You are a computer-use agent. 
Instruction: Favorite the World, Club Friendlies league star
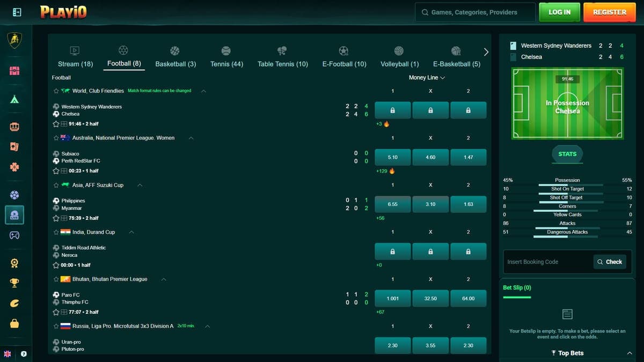point(56,91)
